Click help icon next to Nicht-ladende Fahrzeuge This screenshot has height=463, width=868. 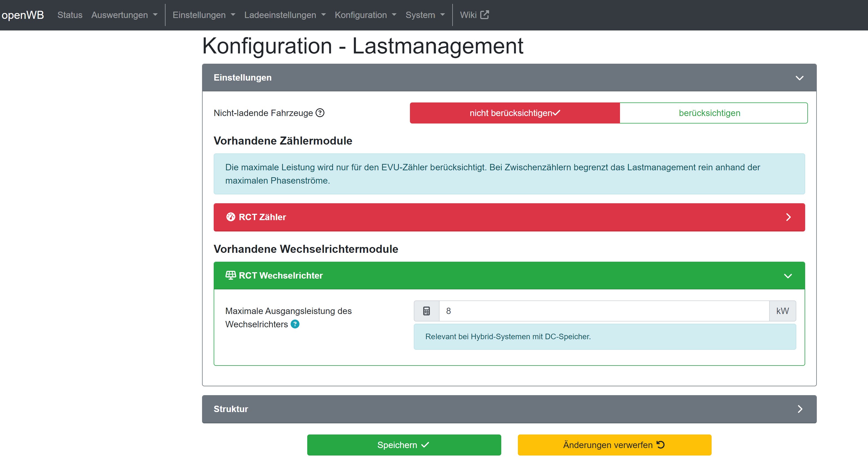[320, 113]
